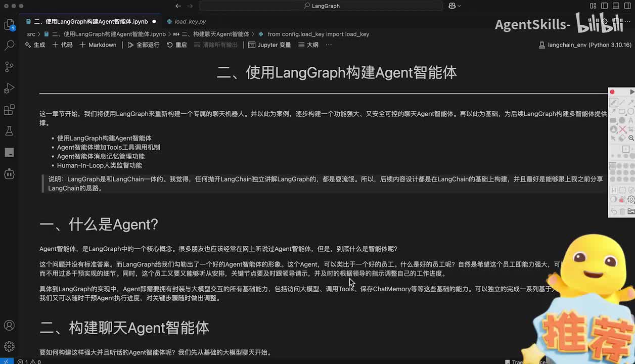
Task: Open the notebook toolbar more actions ellipsis
Action: click(329, 45)
